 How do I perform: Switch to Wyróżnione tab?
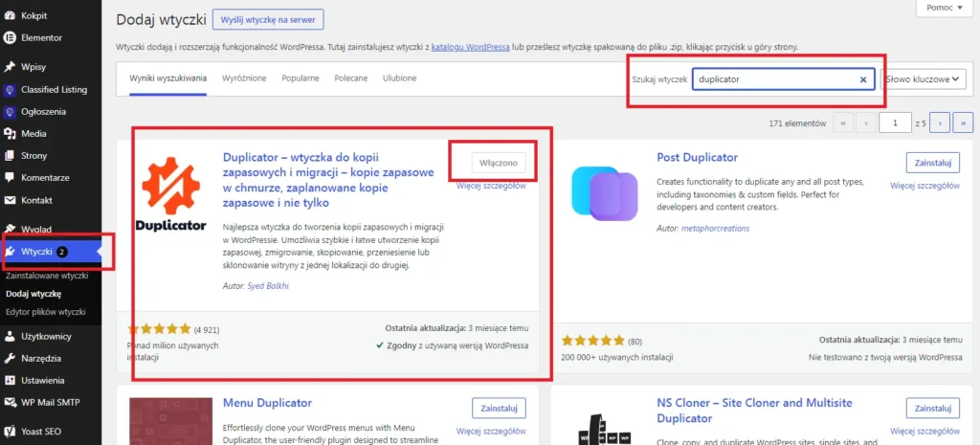[244, 78]
